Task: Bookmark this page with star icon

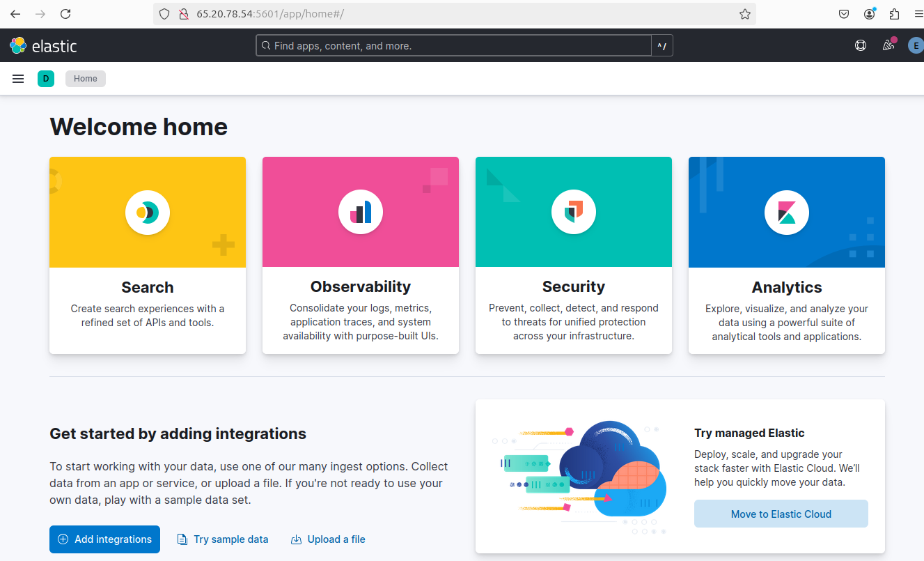Action: (744, 14)
